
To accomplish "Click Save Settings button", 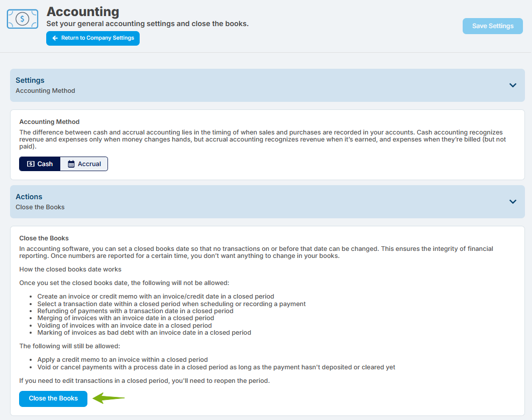I will point(493,26).
